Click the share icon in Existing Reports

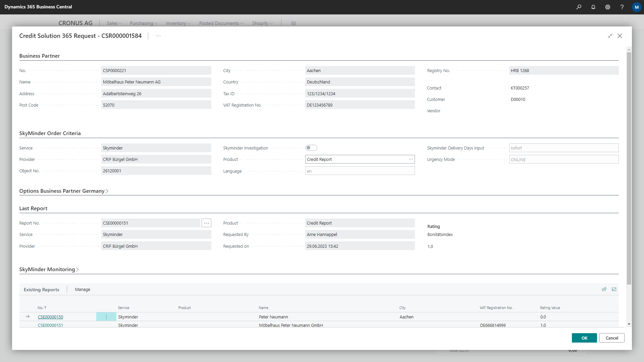(x=604, y=289)
